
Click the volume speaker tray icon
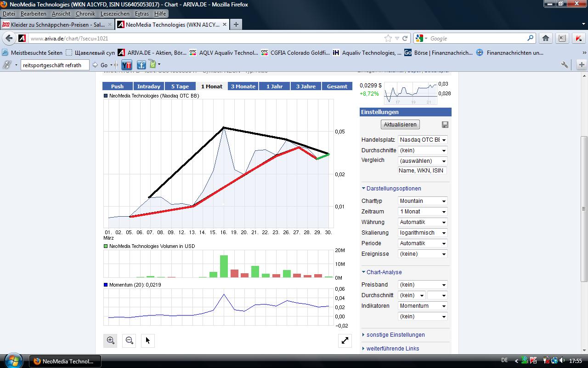562,361
